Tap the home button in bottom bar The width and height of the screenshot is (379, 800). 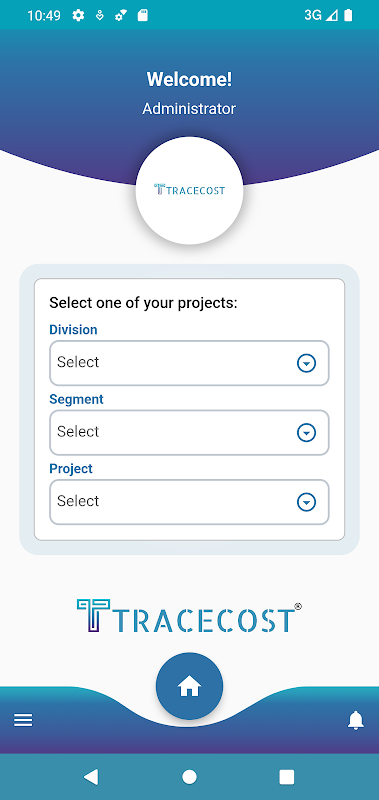(189, 686)
